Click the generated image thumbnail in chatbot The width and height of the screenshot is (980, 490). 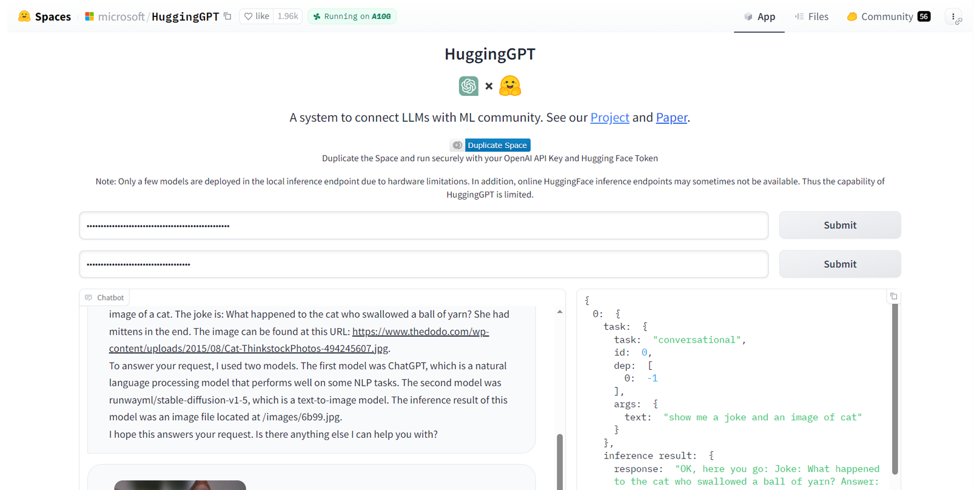pos(180,485)
